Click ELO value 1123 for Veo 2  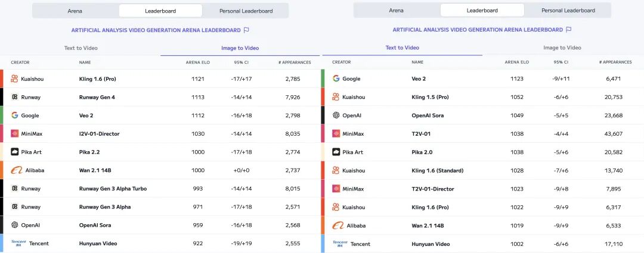(x=516, y=79)
